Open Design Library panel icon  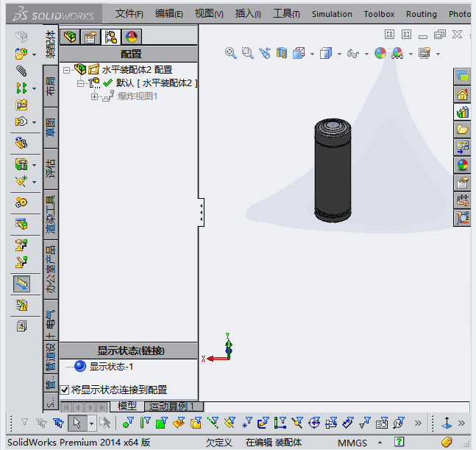click(x=462, y=112)
